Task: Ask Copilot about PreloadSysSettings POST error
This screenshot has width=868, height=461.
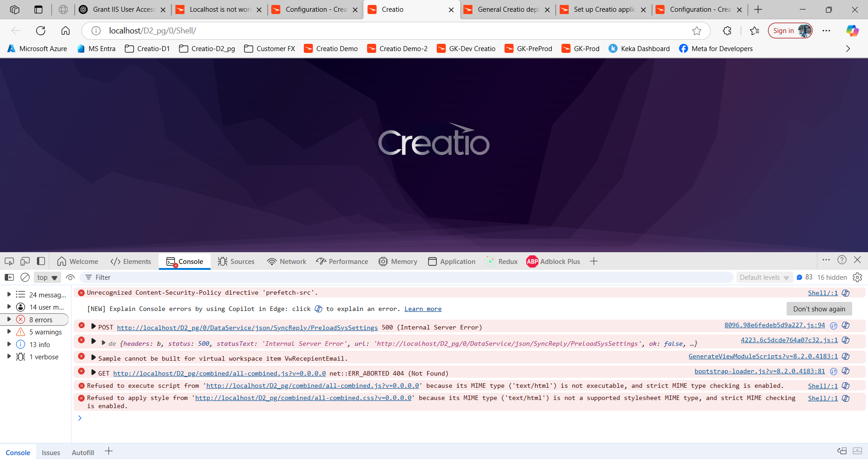Action: 846,325
